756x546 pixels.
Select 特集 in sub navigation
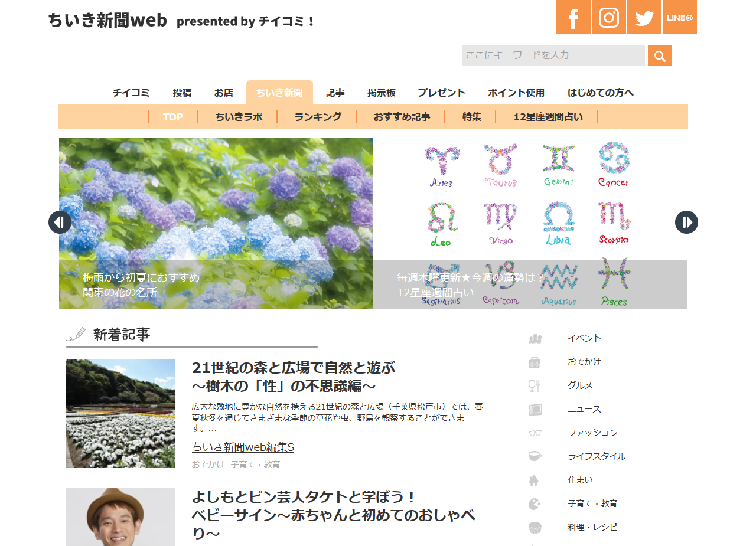point(472,117)
